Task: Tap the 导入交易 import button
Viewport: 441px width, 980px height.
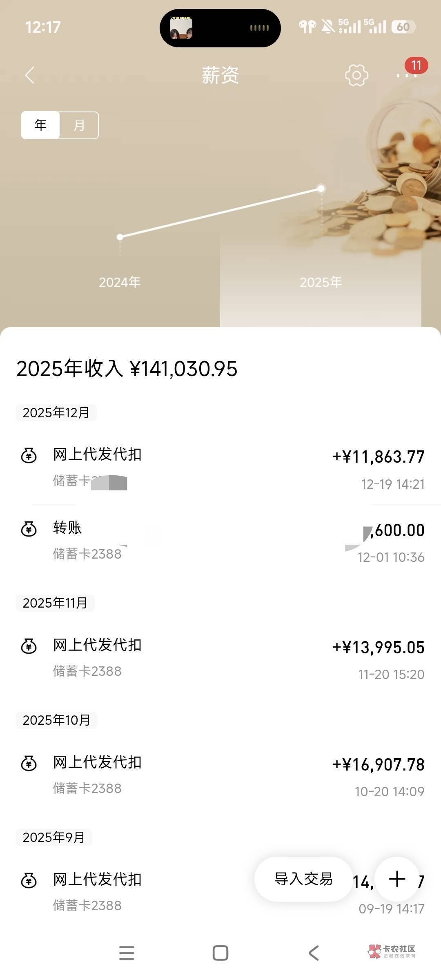Action: point(303,879)
